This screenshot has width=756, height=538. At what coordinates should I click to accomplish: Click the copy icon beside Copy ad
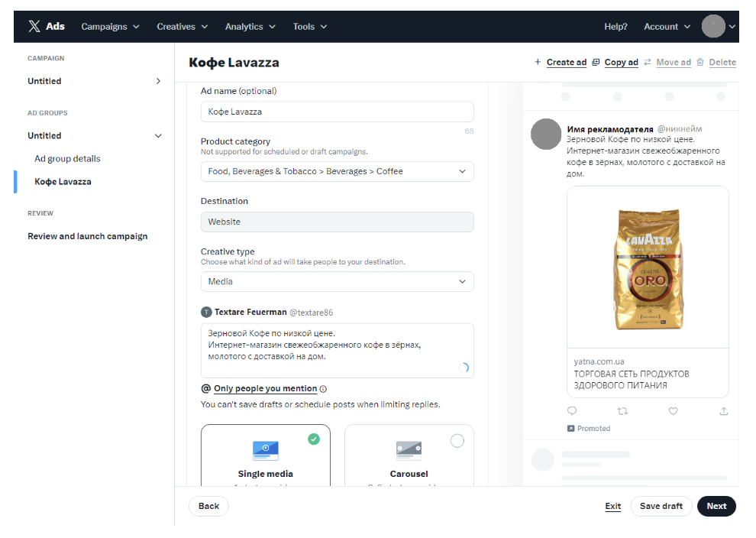(x=596, y=62)
